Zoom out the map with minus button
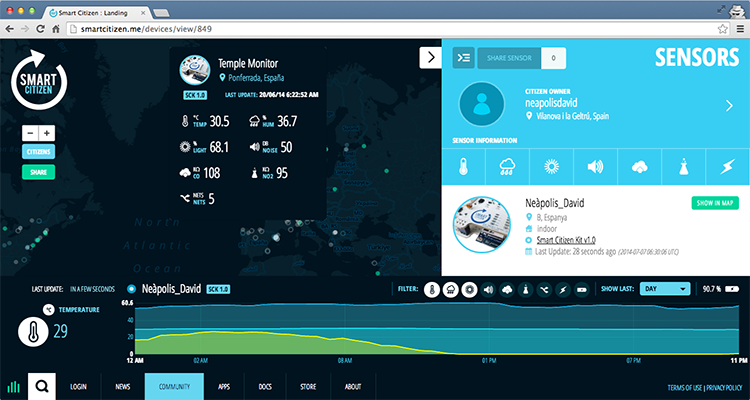The height and width of the screenshot is (400, 750). tap(30, 133)
